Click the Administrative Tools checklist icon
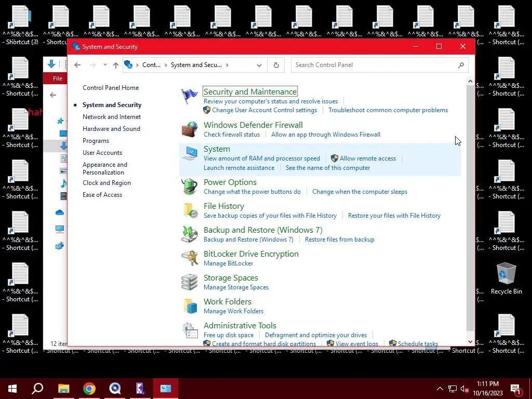The width and height of the screenshot is (532, 399). (x=189, y=330)
